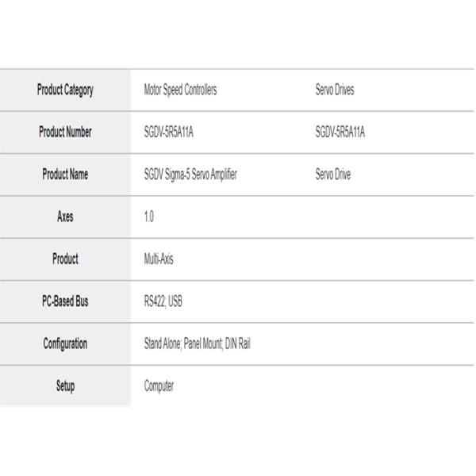The height and width of the screenshot is (476, 476).
Task: Click the Product label above PC-Based Bus
Action: 65,259
